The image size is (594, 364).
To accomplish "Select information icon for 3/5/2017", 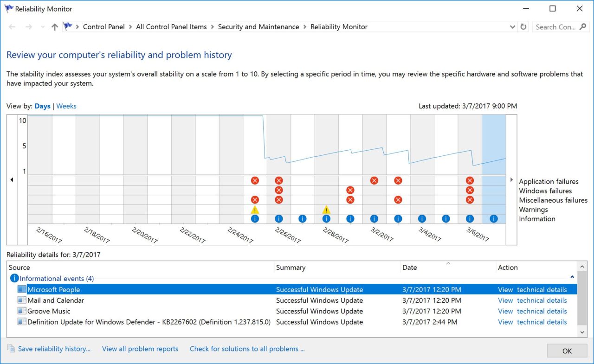I will (446, 219).
